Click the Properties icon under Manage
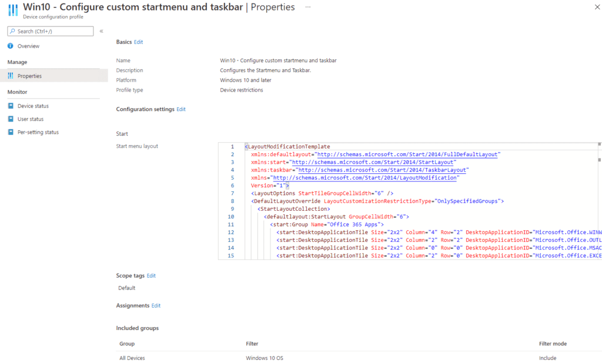The height and width of the screenshot is (364, 602). coord(11,76)
